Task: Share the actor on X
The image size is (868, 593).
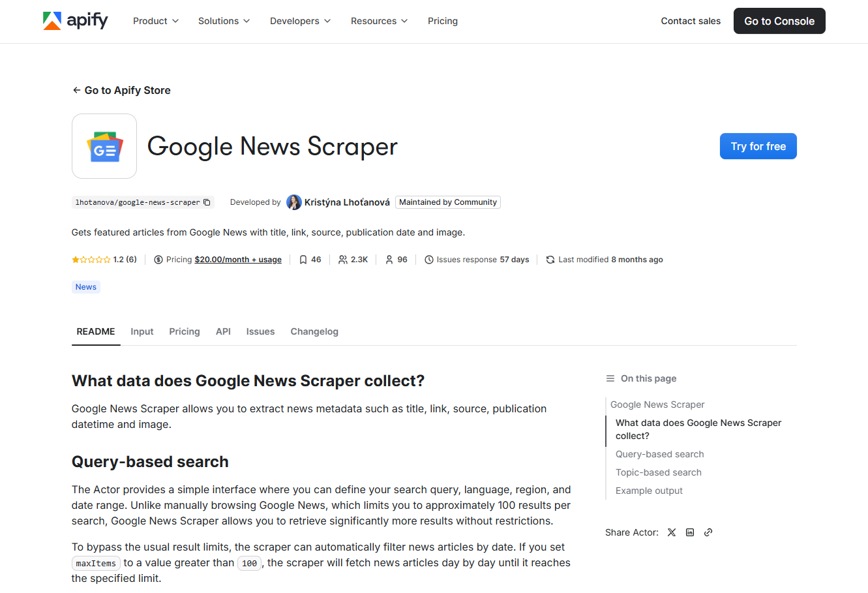Action: click(671, 532)
